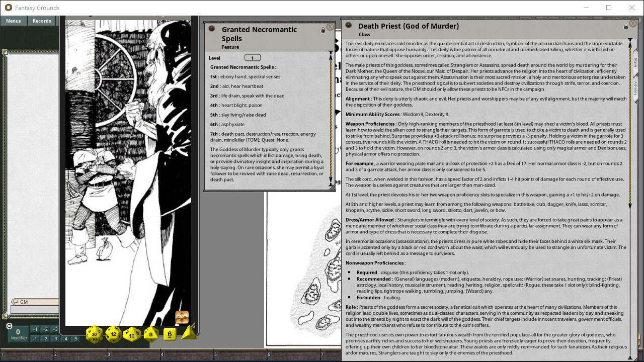Click the Level value box showing 1
The width and height of the screenshot is (644, 362).
tap(252, 57)
